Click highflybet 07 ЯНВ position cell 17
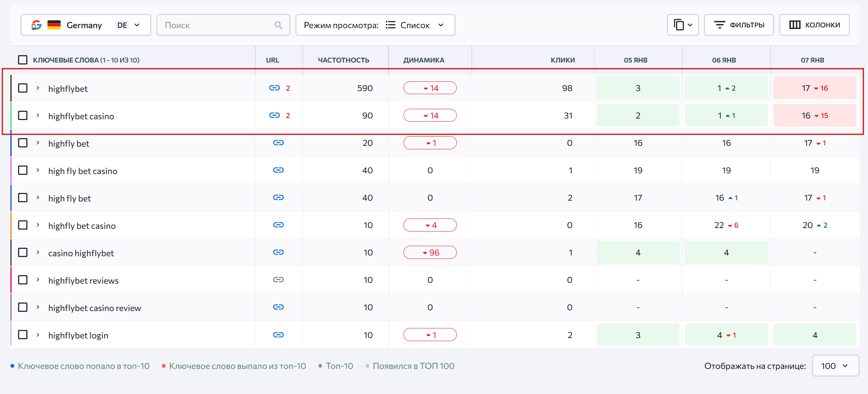This screenshot has width=868, height=394. click(x=815, y=88)
